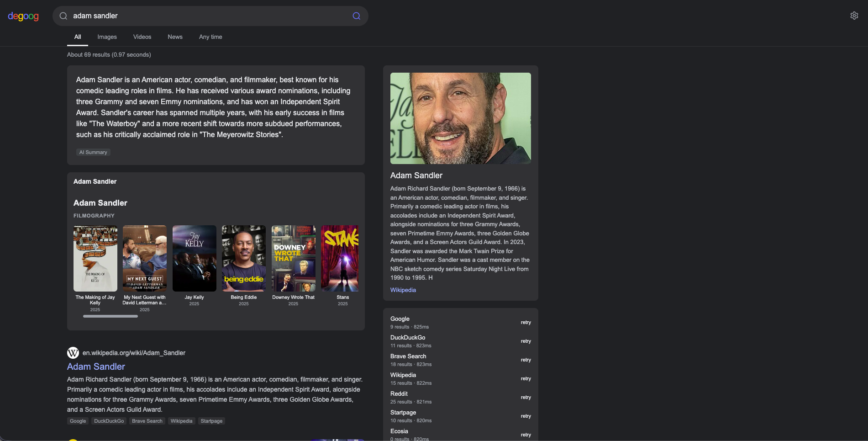This screenshot has height=441, width=868.
Task: Select the Downey Wrote That poster
Action: click(x=293, y=258)
